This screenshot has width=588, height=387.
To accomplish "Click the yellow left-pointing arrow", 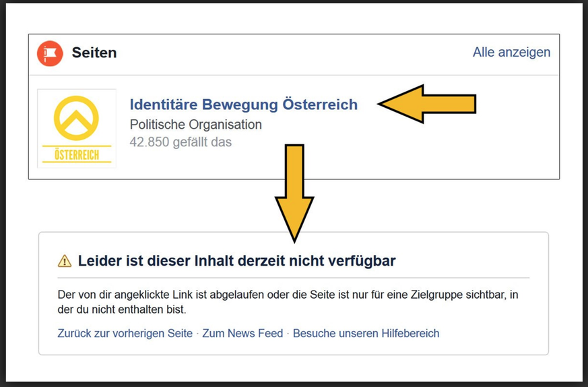I will coord(426,104).
